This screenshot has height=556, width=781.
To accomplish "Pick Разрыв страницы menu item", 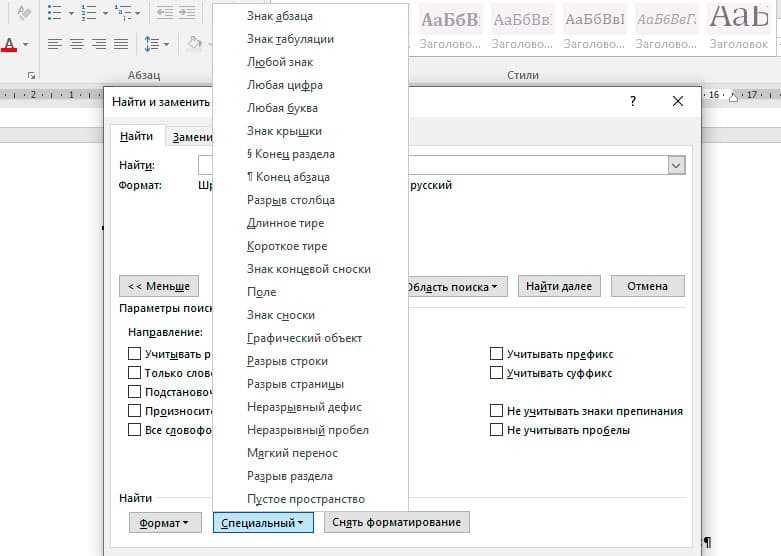I will coord(310,384).
